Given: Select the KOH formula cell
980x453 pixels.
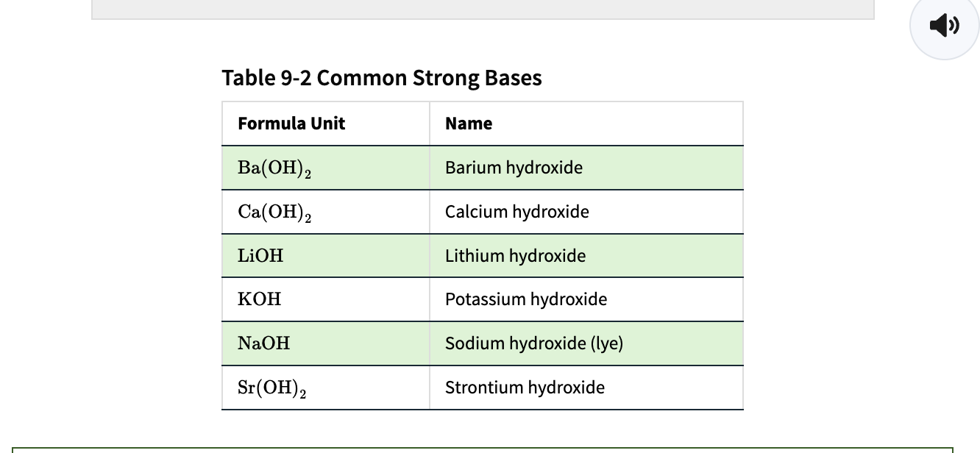Looking at the screenshot, I should 326,299.
